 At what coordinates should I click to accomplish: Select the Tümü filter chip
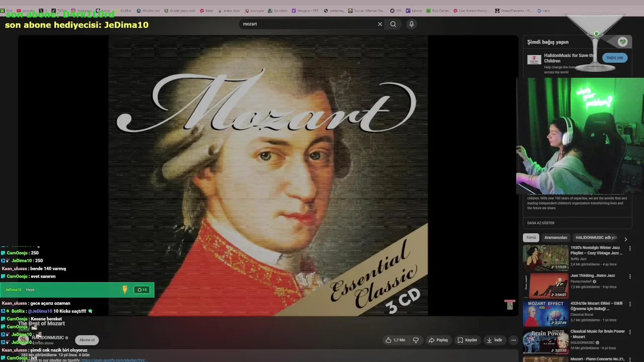pyautogui.click(x=531, y=238)
